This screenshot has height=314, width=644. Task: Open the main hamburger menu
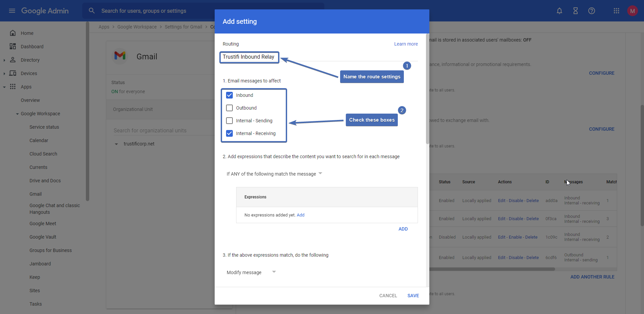pyautogui.click(x=12, y=11)
